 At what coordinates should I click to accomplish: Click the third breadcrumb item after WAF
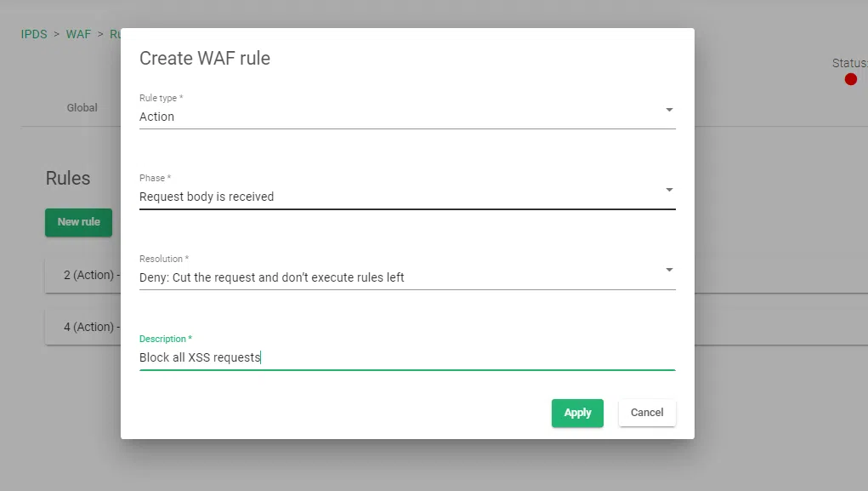point(115,35)
